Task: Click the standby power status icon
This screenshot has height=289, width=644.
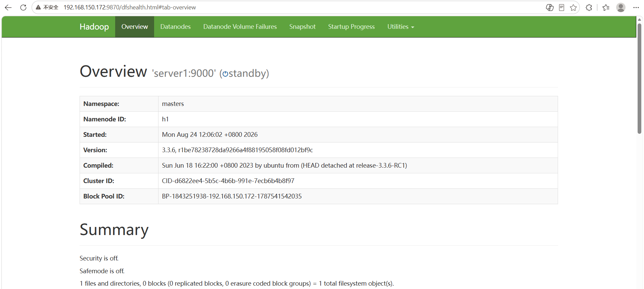Action: pos(225,74)
